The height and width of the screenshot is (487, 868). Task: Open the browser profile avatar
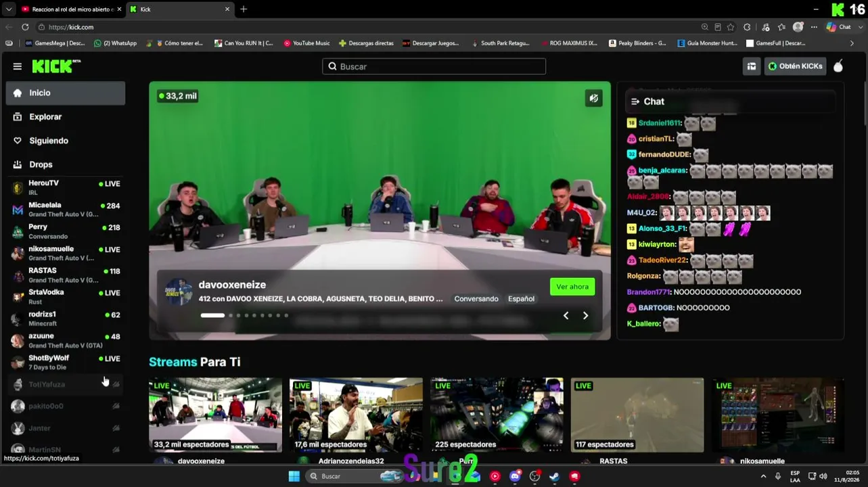pos(798,27)
